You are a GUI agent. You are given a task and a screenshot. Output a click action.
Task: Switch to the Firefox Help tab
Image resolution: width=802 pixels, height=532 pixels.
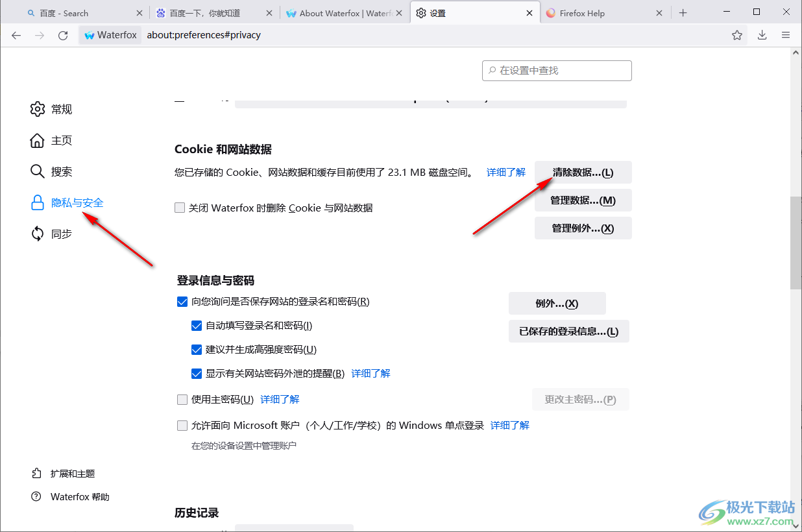[605, 13]
